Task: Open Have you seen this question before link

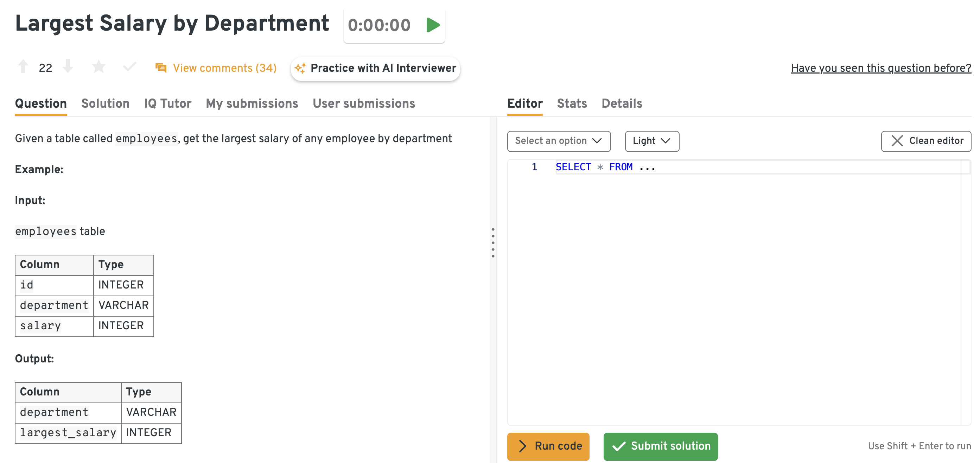Action: (x=881, y=68)
